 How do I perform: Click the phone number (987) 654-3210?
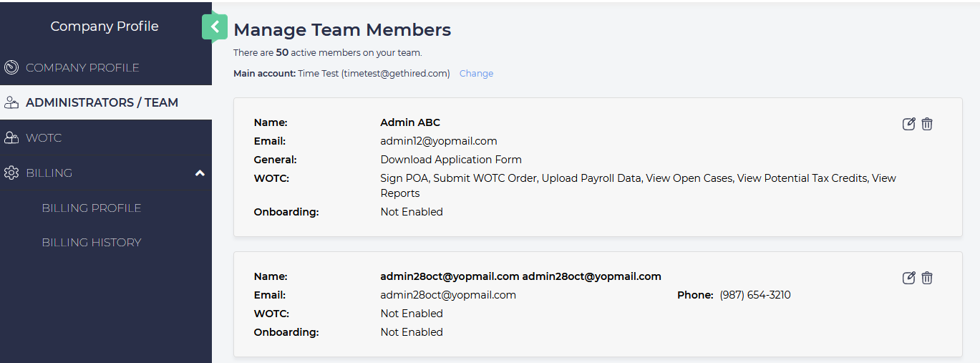pyautogui.click(x=755, y=295)
